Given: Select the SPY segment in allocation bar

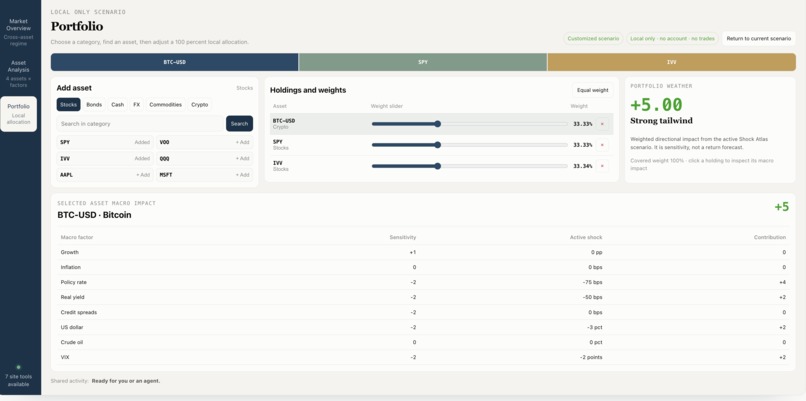Looking at the screenshot, I should coord(423,62).
